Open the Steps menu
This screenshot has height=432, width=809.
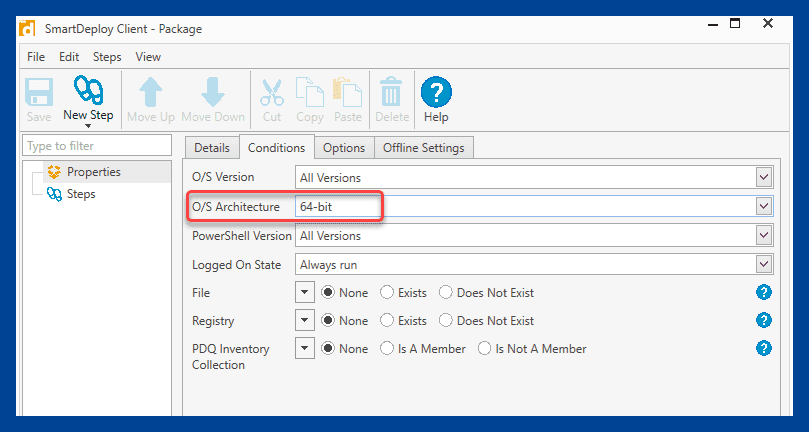click(107, 57)
